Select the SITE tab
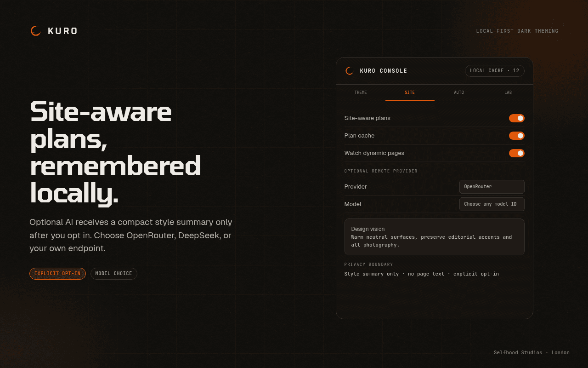Image resolution: width=588 pixels, height=368 pixels. coord(410,92)
